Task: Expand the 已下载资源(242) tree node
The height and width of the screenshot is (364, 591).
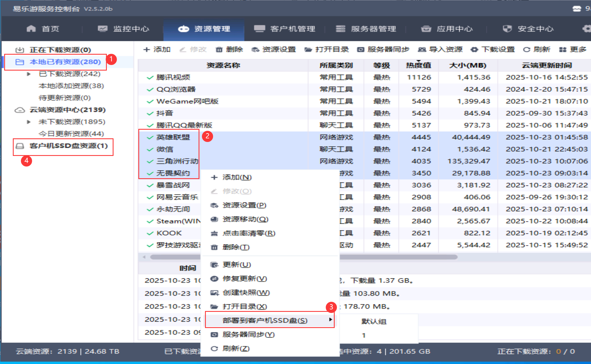Action: (x=29, y=74)
